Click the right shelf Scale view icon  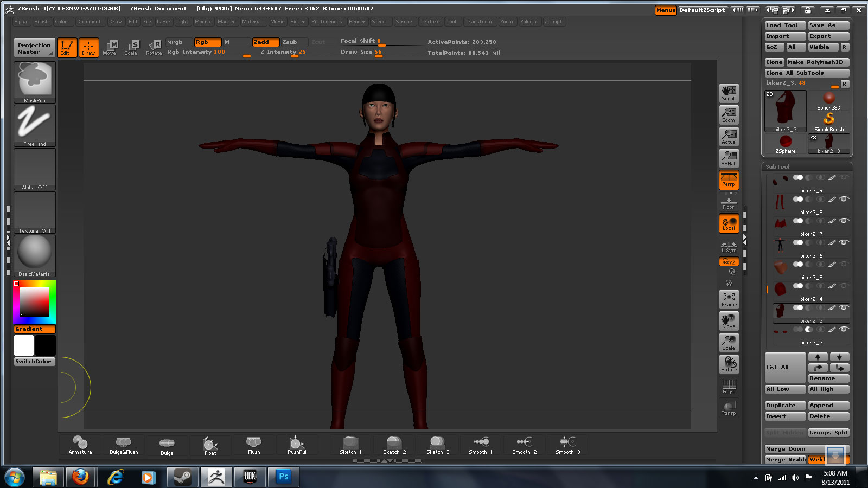pos(729,343)
